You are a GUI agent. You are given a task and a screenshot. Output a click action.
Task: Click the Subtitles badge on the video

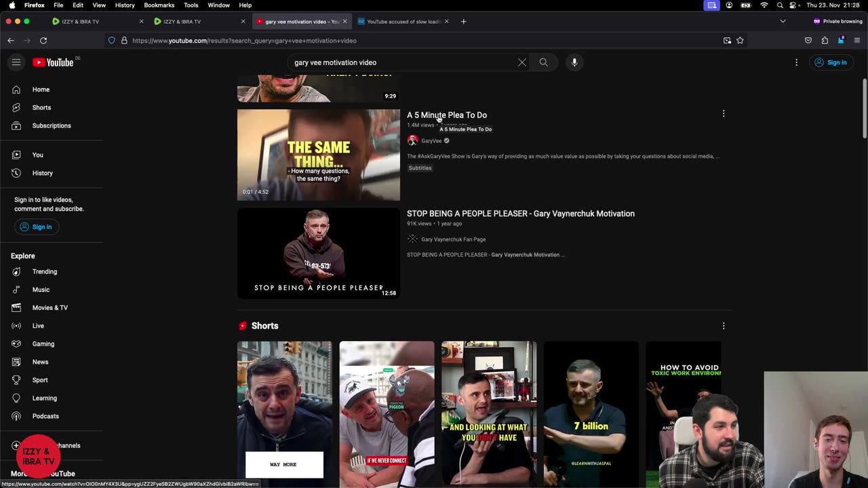coord(420,168)
